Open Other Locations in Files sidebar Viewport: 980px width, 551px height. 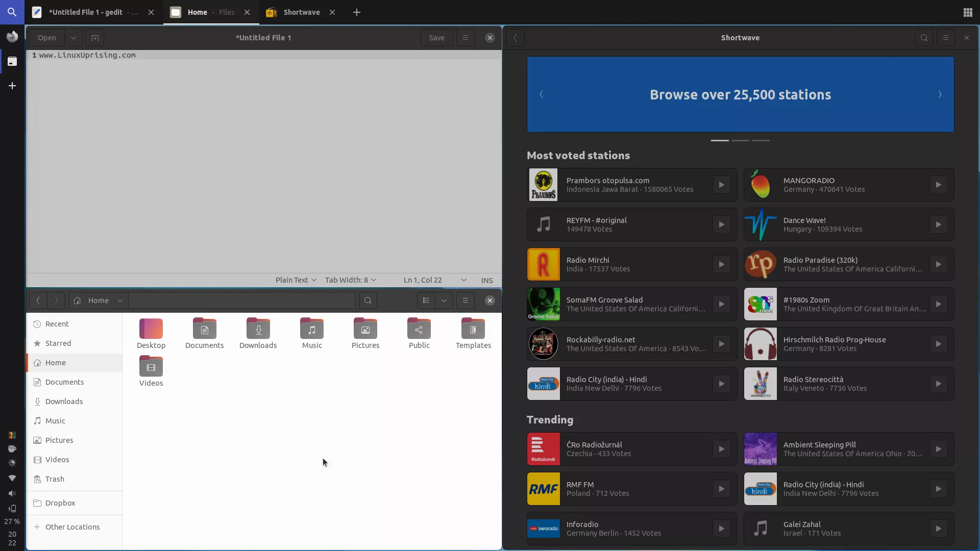pyautogui.click(x=74, y=527)
